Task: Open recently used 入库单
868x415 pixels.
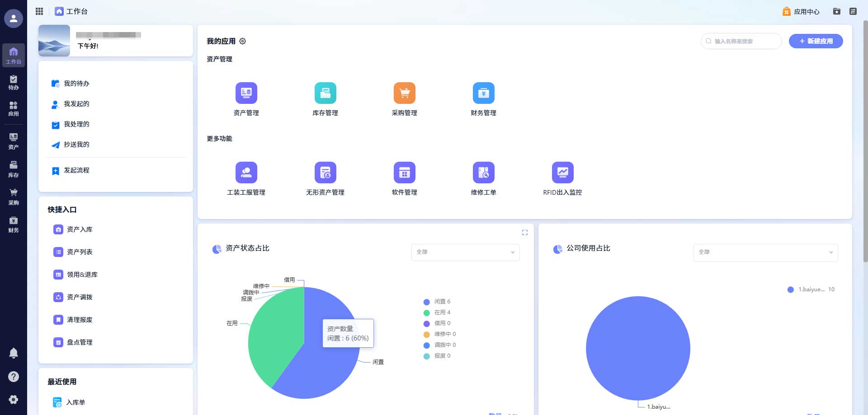Action: (69, 402)
